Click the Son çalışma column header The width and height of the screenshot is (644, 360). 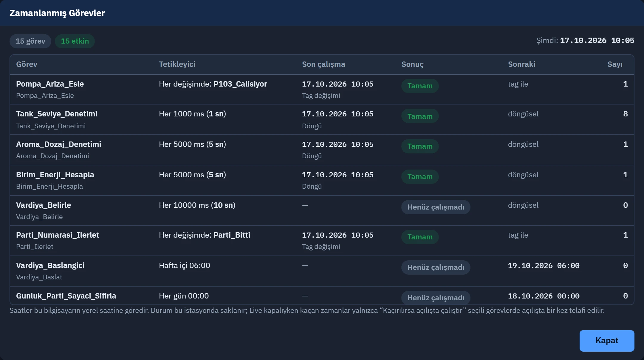(323, 64)
